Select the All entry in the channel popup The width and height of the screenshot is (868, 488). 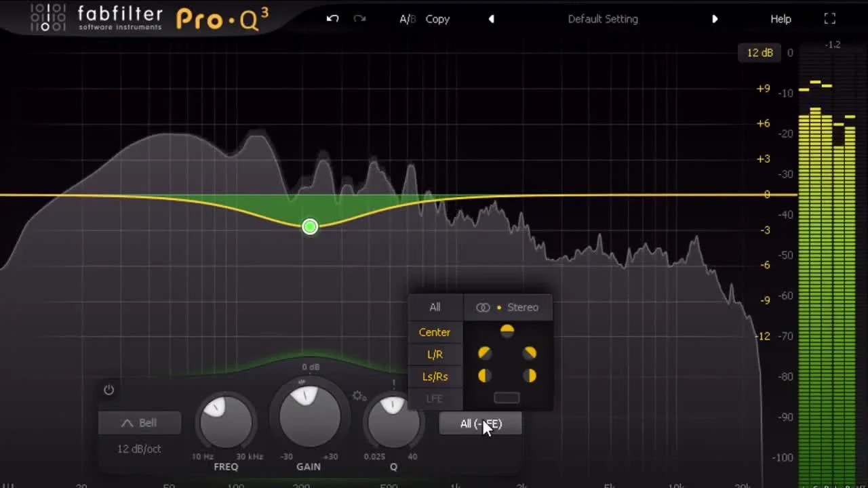[434, 307]
